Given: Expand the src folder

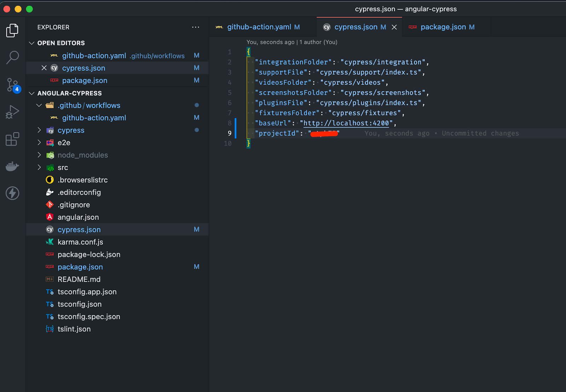Looking at the screenshot, I should 39,167.
